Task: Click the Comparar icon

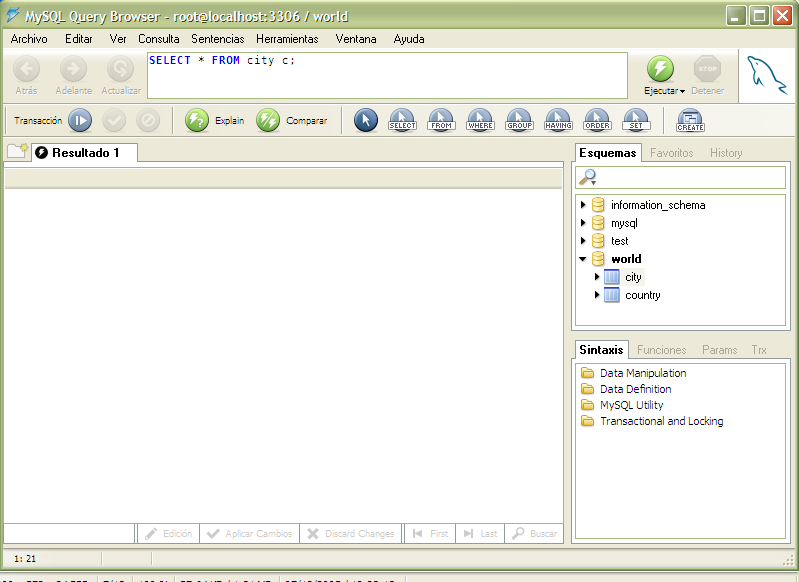Action: pos(268,120)
